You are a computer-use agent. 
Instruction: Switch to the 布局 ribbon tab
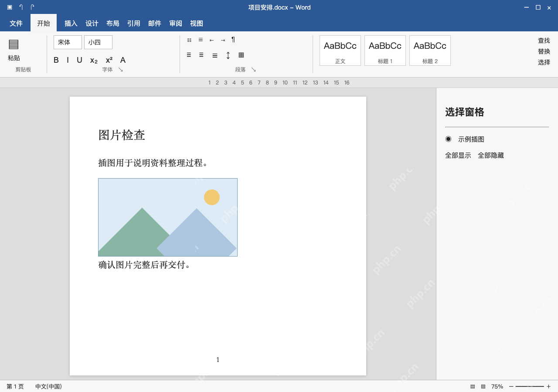point(113,24)
